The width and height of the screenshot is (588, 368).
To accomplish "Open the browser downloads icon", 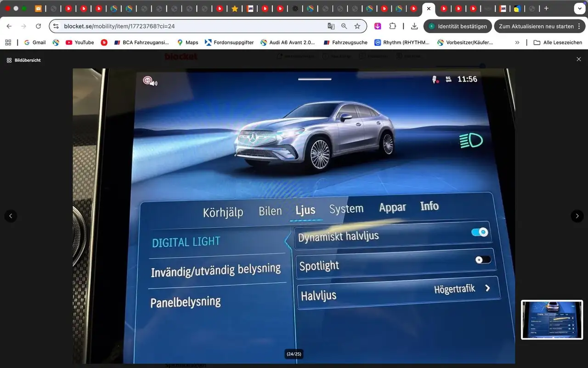I will [414, 26].
